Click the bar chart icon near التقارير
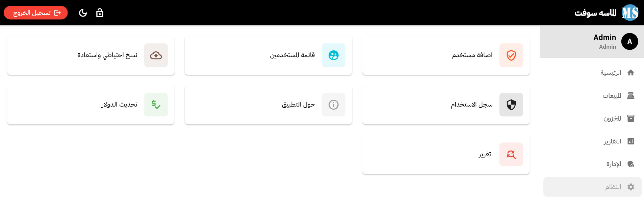Image resolution: width=644 pixels, height=204 pixels. pos(631,141)
